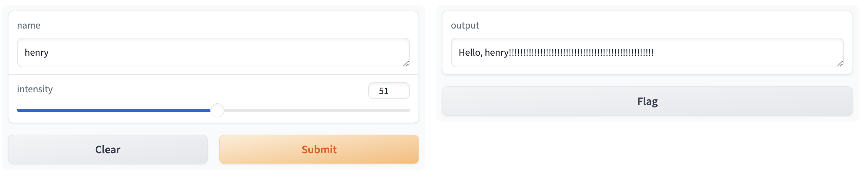This screenshot has height=191, width=868.
Task: Click the "intensity" slider label
Action: (x=35, y=89)
